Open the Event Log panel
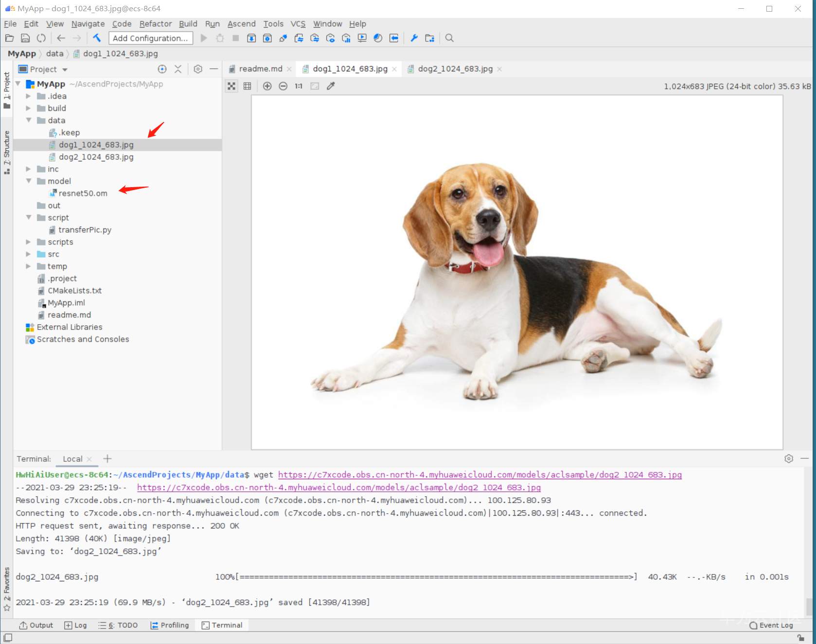The height and width of the screenshot is (644, 816). coord(771,625)
